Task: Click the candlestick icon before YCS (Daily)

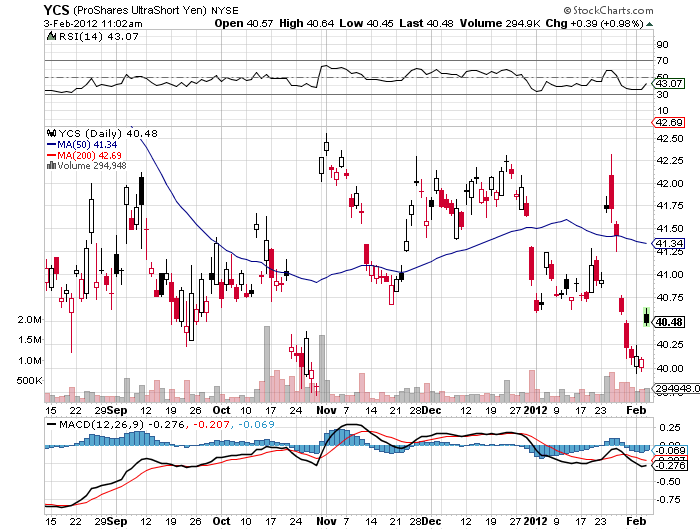Action: (x=52, y=133)
